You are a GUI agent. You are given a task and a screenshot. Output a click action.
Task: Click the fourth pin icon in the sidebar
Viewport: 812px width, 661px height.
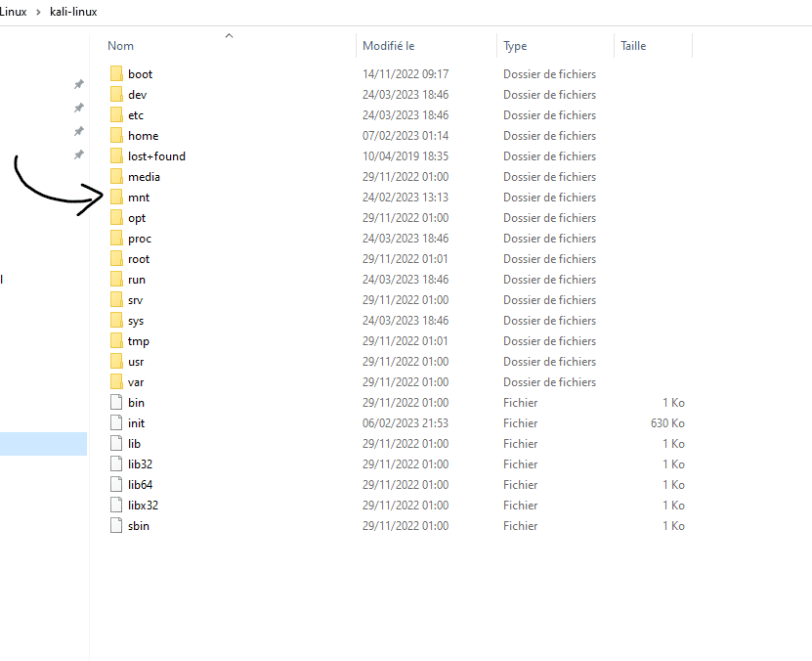tap(79, 154)
